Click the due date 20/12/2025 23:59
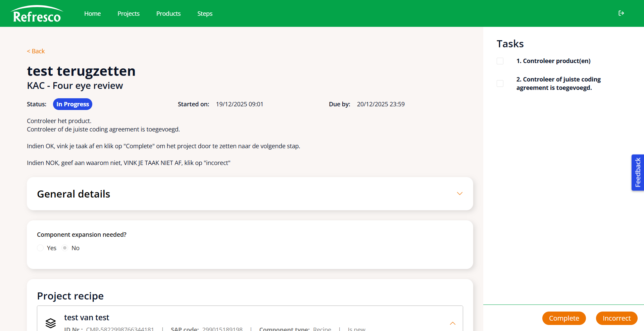644x331 pixels. [381, 104]
